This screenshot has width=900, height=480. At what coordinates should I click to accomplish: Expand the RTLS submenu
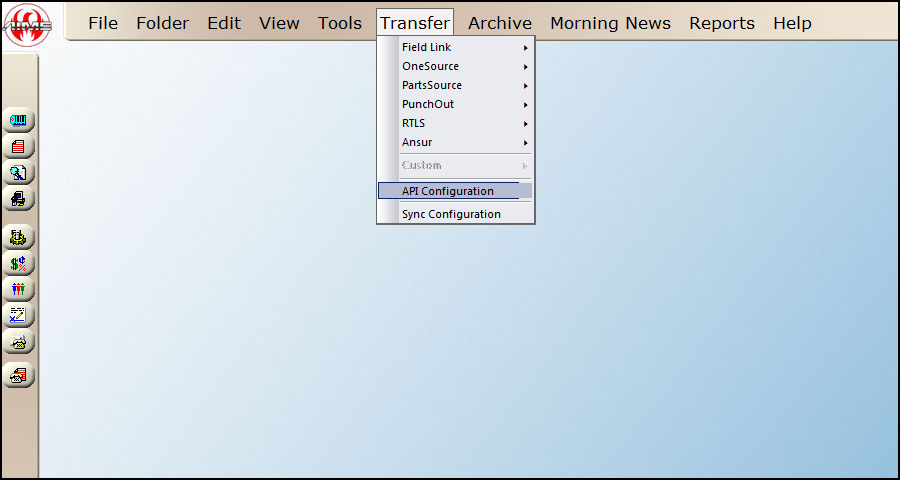[x=455, y=123]
